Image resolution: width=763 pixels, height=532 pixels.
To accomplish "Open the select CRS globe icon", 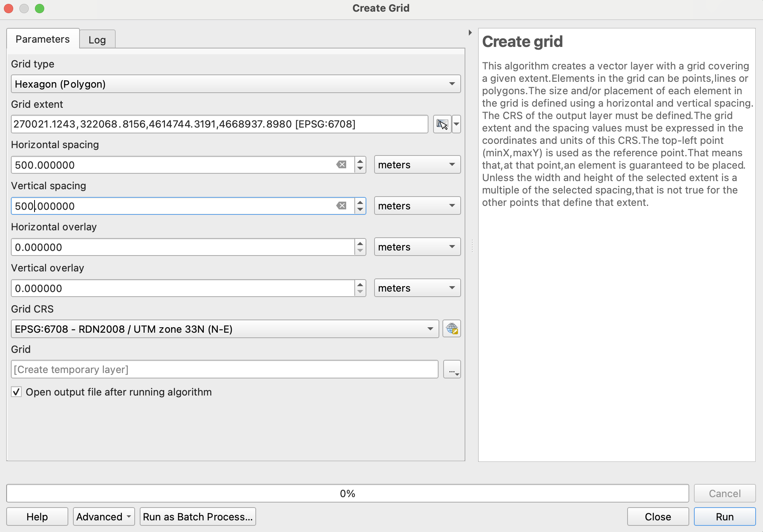I will [x=452, y=329].
